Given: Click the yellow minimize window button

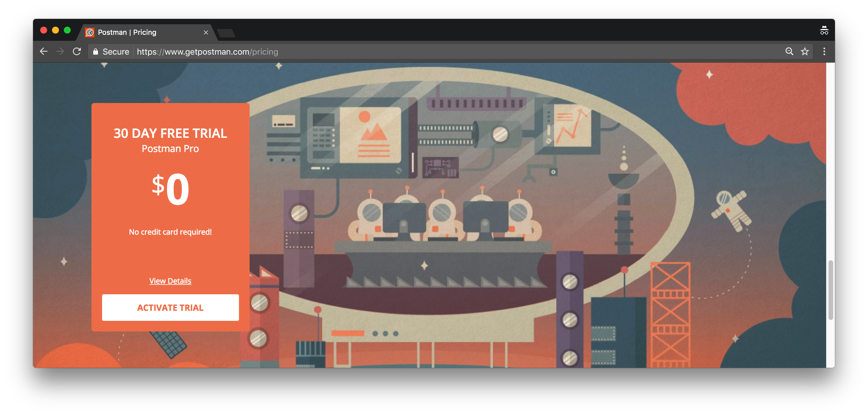Looking at the screenshot, I should (55, 30).
